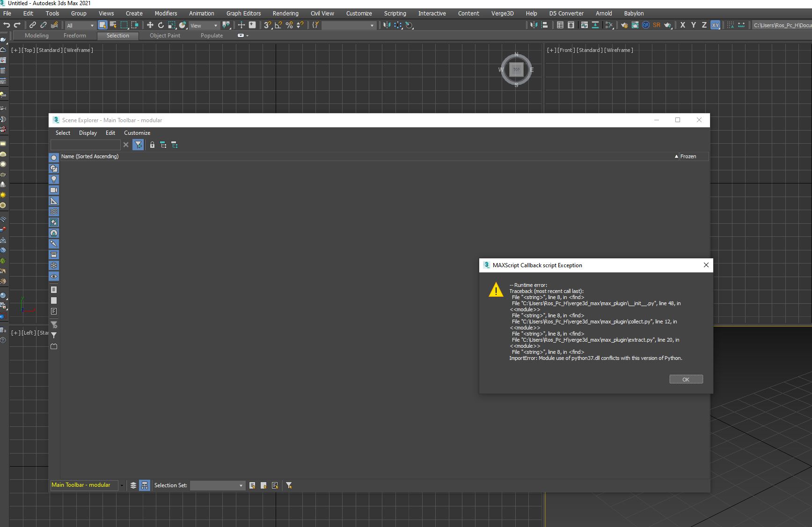Toggle Display Frozen Objects snowflake icon
Viewport: 812px width, 527px height.
pos(54,265)
